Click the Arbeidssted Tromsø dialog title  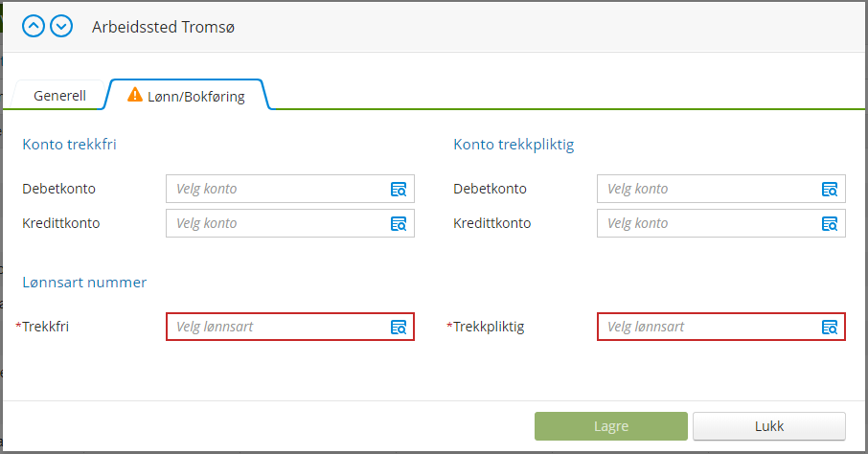[x=163, y=27]
